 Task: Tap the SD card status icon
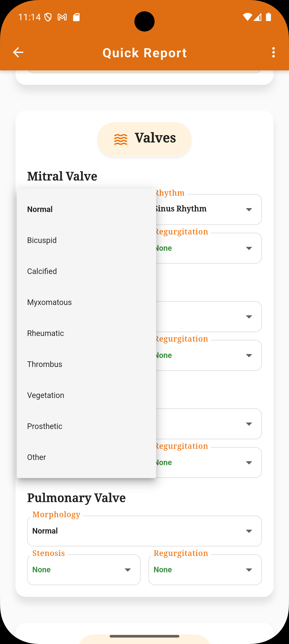pyautogui.click(x=76, y=17)
